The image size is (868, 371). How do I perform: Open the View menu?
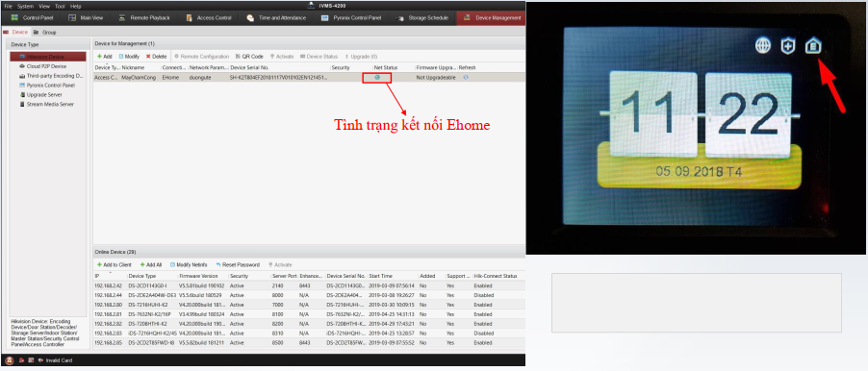coord(44,6)
